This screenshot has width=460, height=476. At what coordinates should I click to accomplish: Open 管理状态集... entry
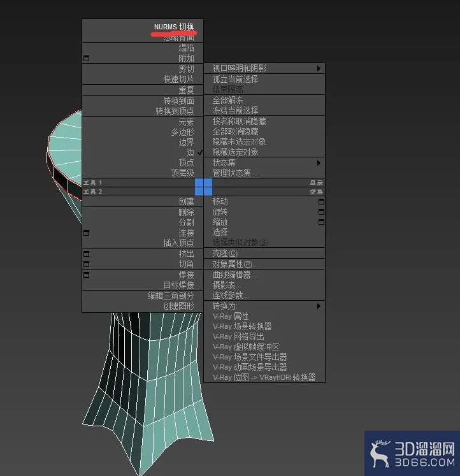234,173
